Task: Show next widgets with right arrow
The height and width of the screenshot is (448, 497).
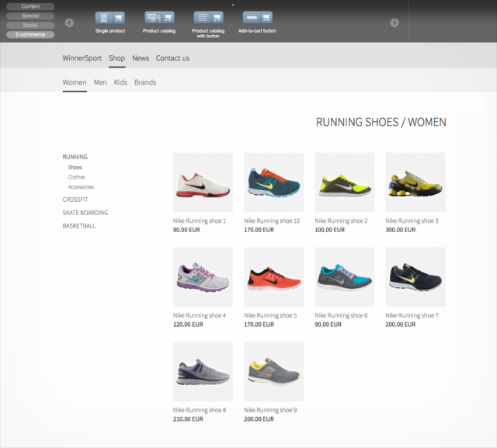Action: click(x=394, y=23)
